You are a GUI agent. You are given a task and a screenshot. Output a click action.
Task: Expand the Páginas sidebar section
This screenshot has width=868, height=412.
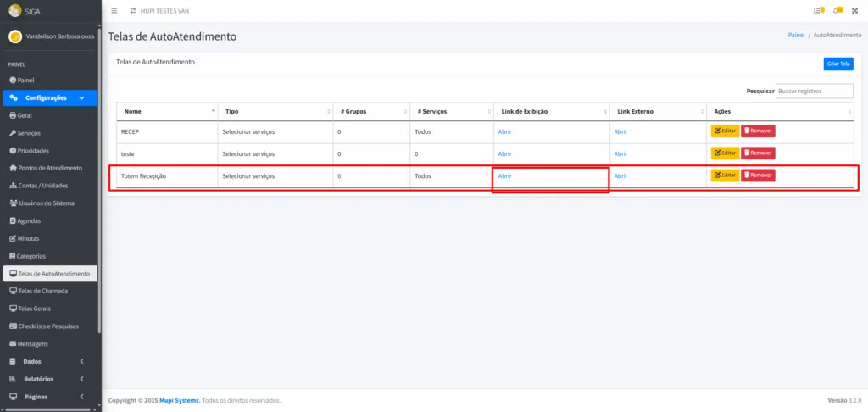49,396
